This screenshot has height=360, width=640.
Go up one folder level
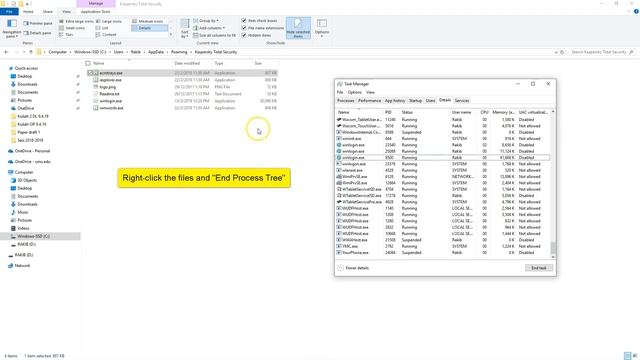(x=31, y=52)
